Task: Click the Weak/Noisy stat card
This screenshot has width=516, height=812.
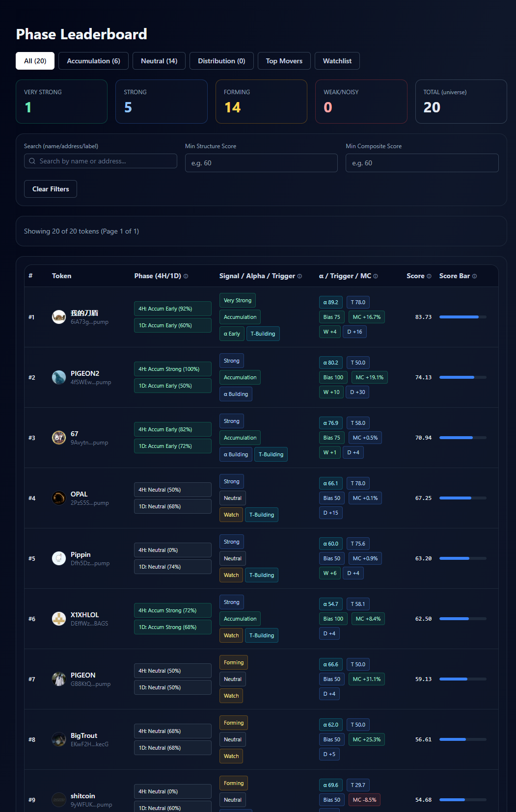Action: [x=361, y=102]
